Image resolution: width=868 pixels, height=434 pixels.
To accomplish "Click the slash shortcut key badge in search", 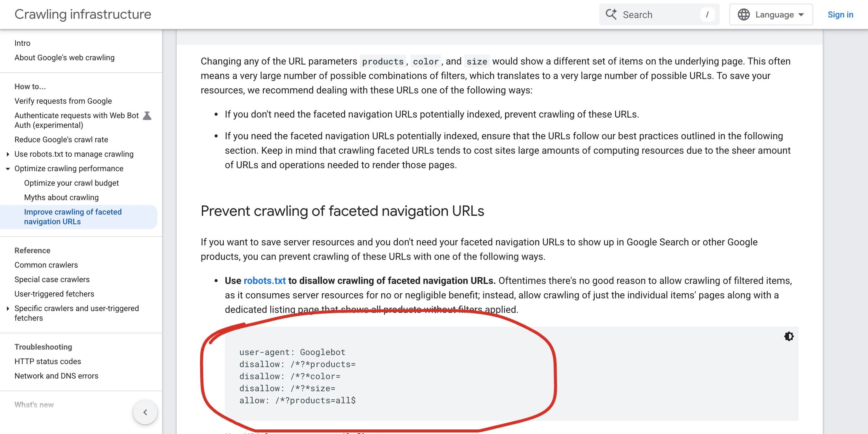I will pyautogui.click(x=707, y=15).
